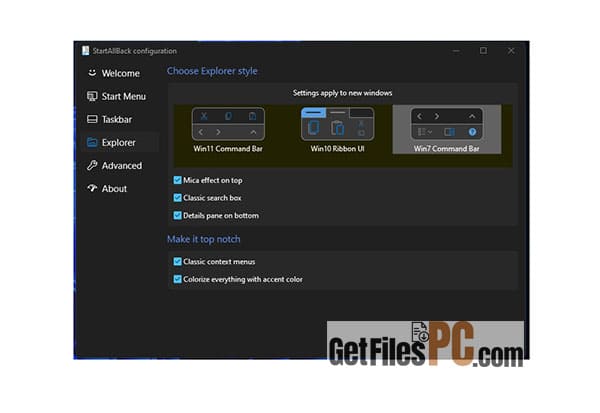Viewport: 600px width, 413px height.
Task: Click the Win10 Ribbon UI label
Action: [x=338, y=149]
